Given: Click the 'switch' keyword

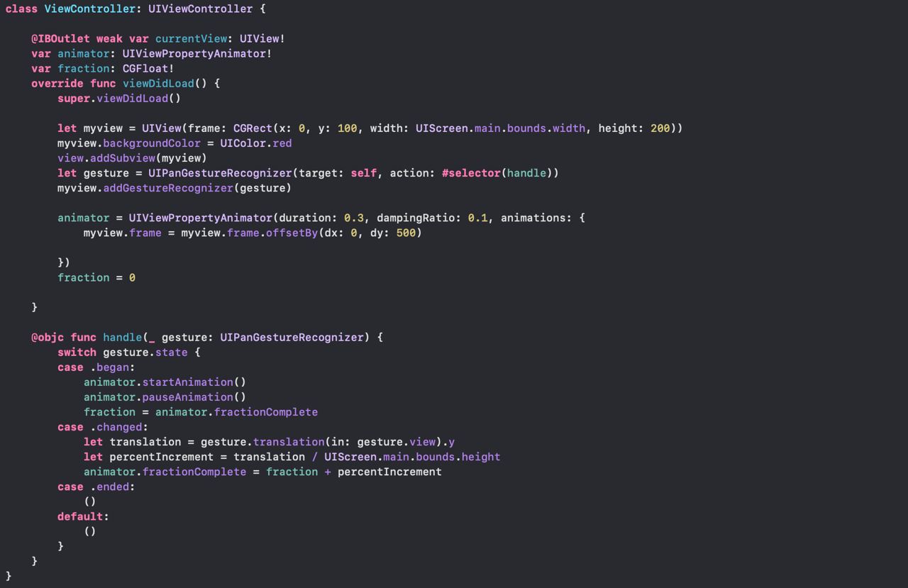Looking at the screenshot, I should coord(77,353).
